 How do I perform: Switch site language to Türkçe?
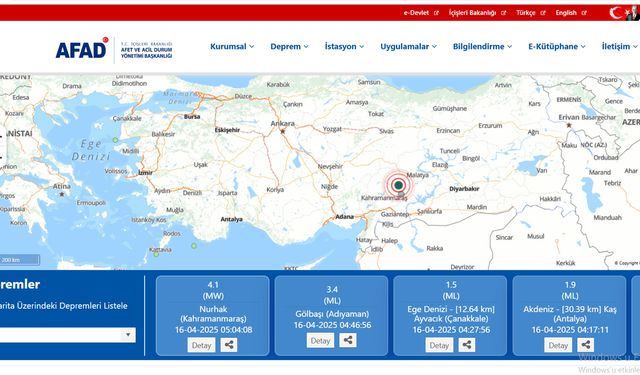pyautogui.click(x=526, y=13)
